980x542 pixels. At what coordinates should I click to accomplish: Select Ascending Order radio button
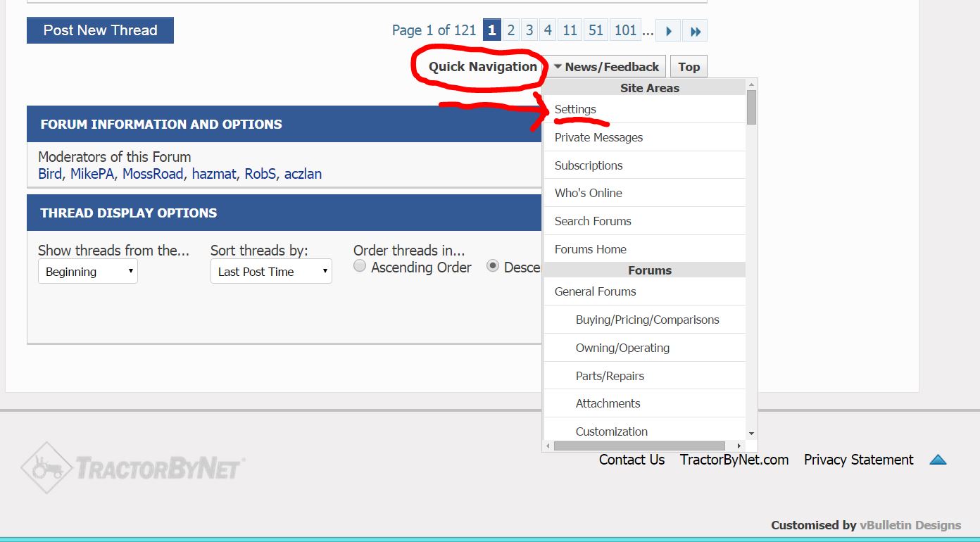pos(360,266)
